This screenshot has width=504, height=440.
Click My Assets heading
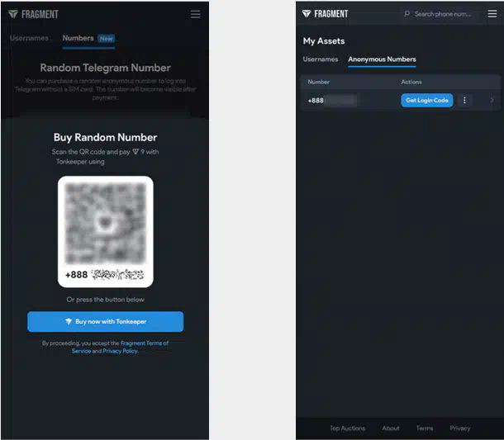pyautogui.click(x=324, y=41)
